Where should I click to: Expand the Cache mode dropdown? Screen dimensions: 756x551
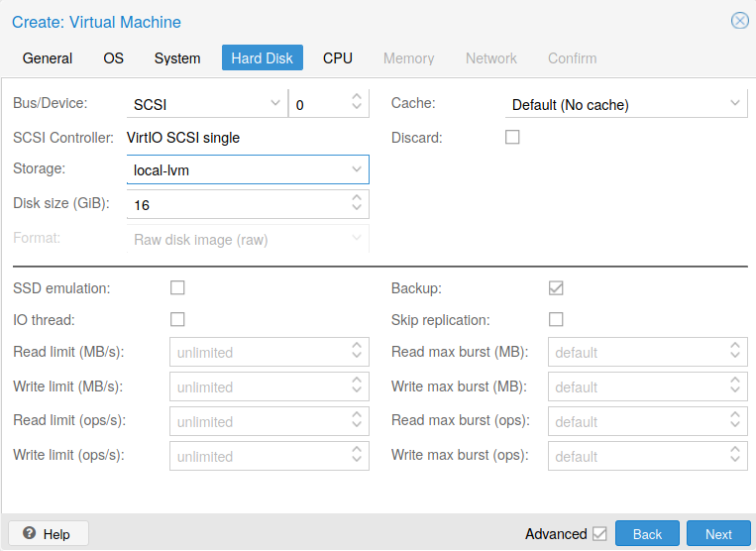(x=735, y=104)
